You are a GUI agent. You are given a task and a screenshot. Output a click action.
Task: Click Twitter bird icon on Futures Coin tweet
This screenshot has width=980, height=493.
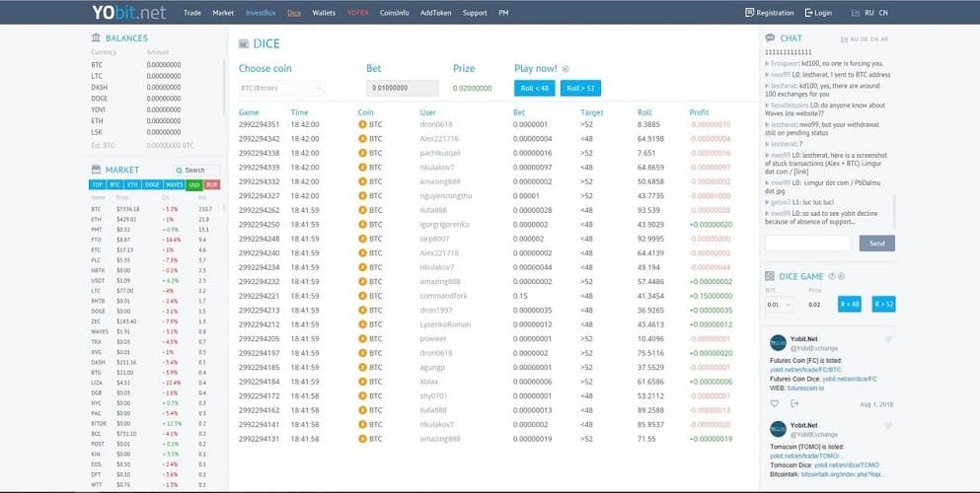click(x=888, y=339)
